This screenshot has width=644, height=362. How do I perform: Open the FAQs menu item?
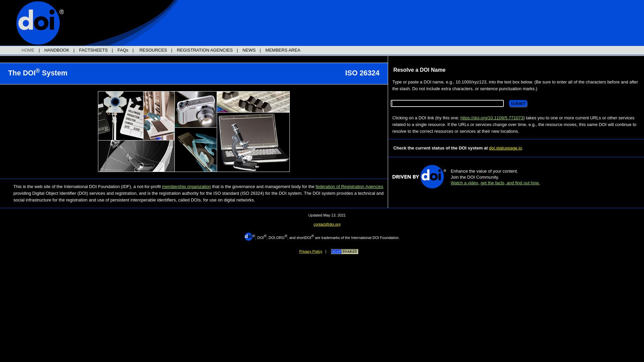click(123, 50)
